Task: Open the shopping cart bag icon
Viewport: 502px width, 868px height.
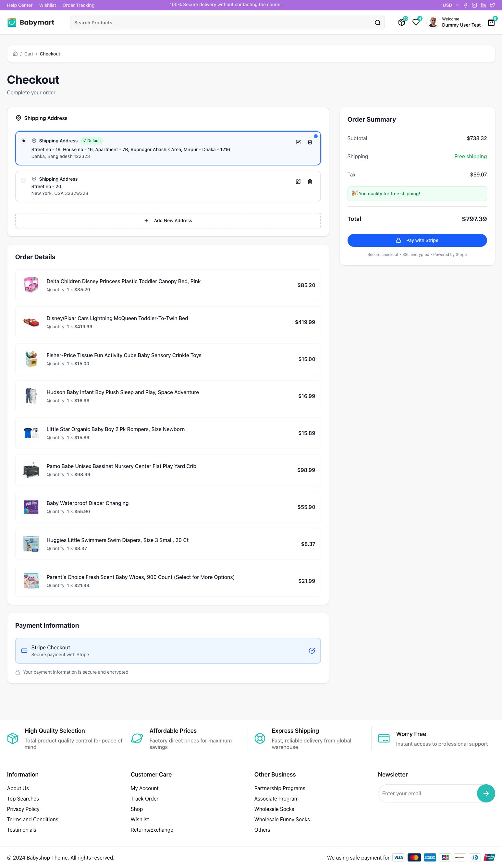Action: [x=491, y=22]
